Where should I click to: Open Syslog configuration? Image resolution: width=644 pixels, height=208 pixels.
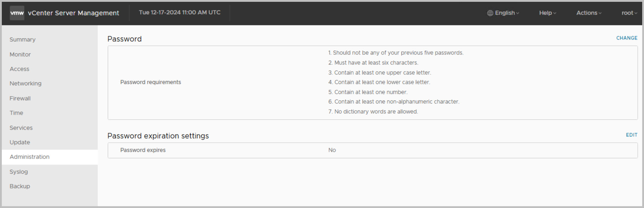tap(19, 172)
